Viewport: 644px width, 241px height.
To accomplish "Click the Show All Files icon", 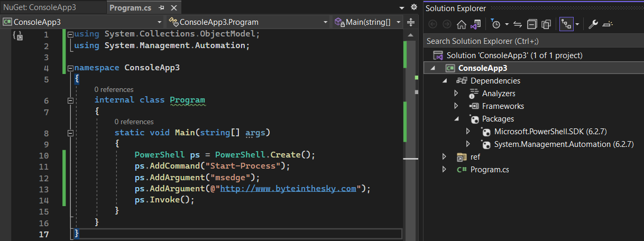I will (546, 24).
